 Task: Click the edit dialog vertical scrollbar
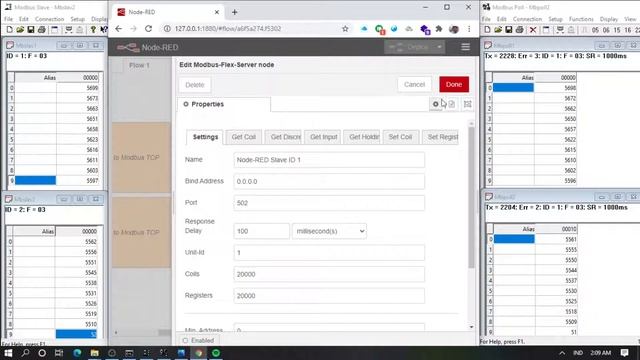tap(471, 198)
